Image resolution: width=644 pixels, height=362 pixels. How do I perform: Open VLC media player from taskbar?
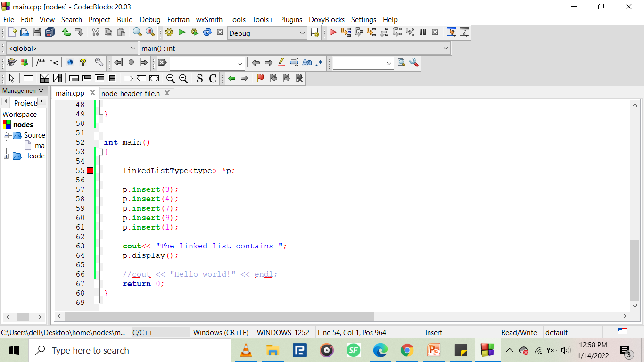coord(246,351)
